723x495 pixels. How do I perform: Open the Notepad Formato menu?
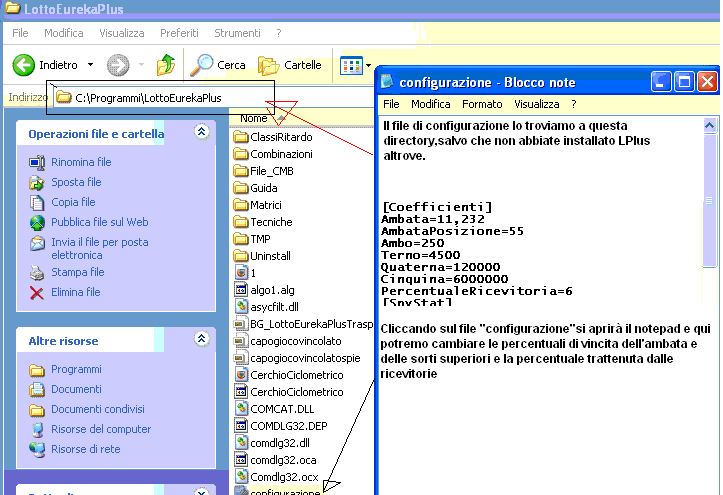pos(482,104)
